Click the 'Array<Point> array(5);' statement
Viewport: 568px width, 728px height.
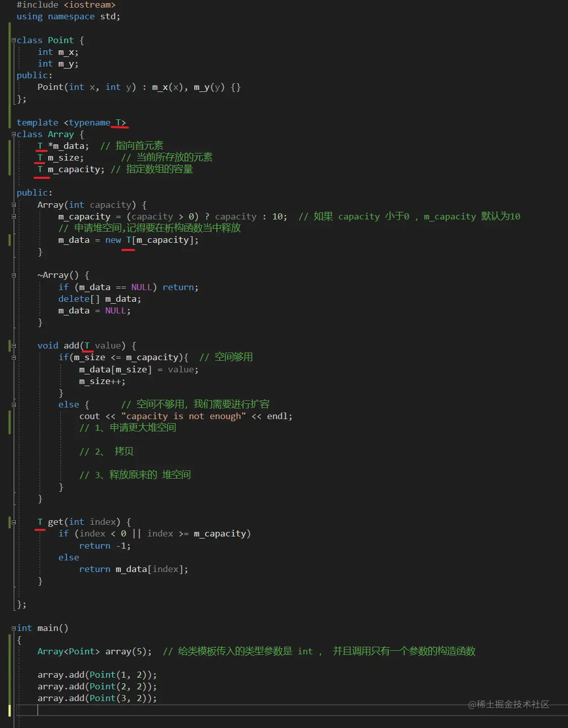click(94, 651)
